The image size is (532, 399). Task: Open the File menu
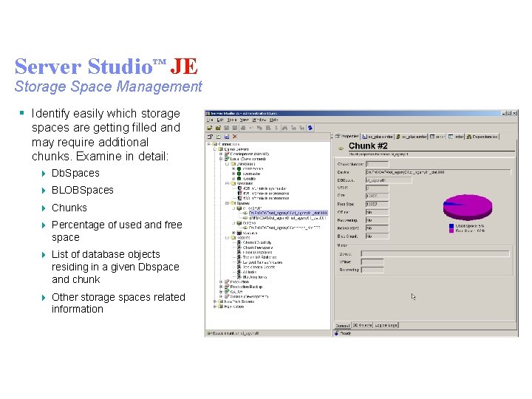point(210,120)
